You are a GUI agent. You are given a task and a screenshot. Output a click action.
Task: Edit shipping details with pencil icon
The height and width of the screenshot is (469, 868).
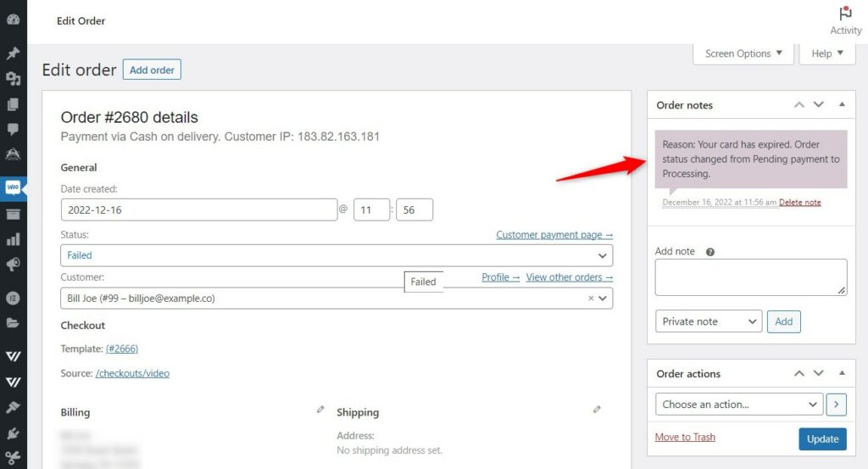[596, 410]
